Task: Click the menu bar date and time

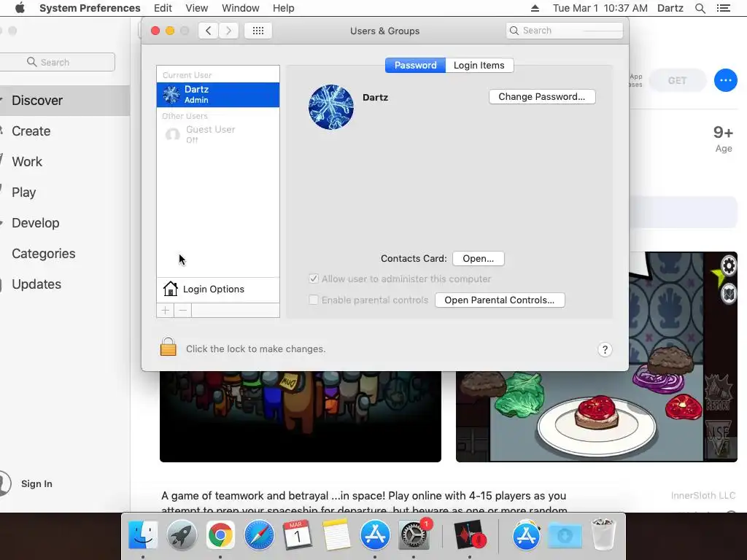Action: 600,8
